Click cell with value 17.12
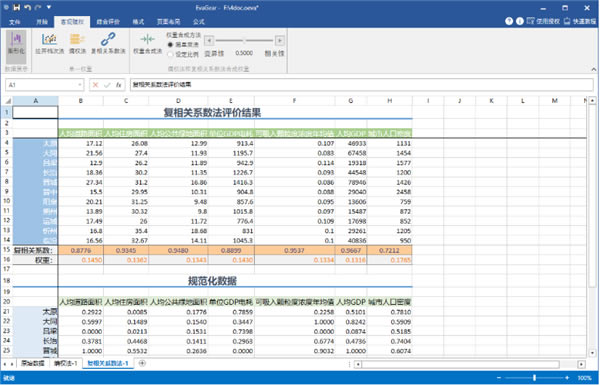This screenshot has height=385, width=600. point(81,144)
